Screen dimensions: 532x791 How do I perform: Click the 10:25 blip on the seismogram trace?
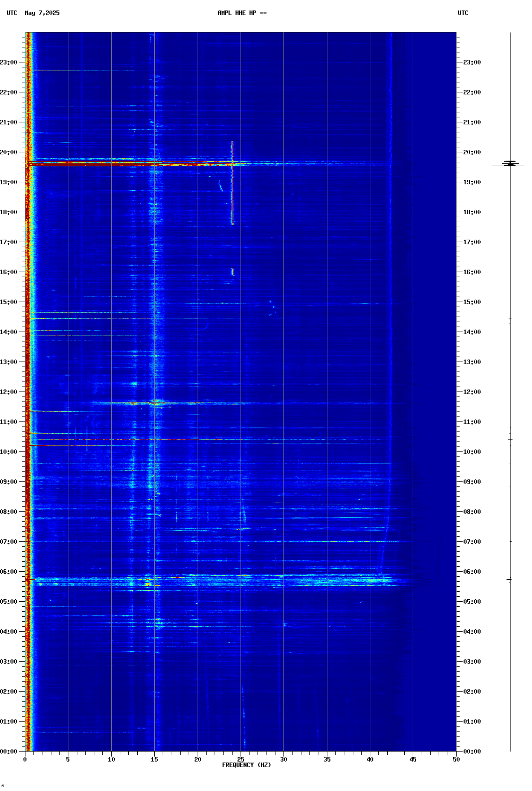tap(510, 439)
